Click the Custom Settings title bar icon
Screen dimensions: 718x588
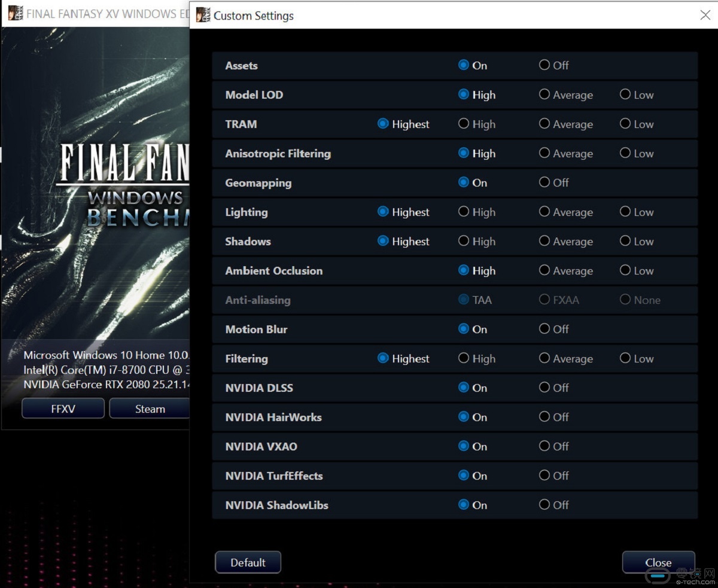point(203,15)
